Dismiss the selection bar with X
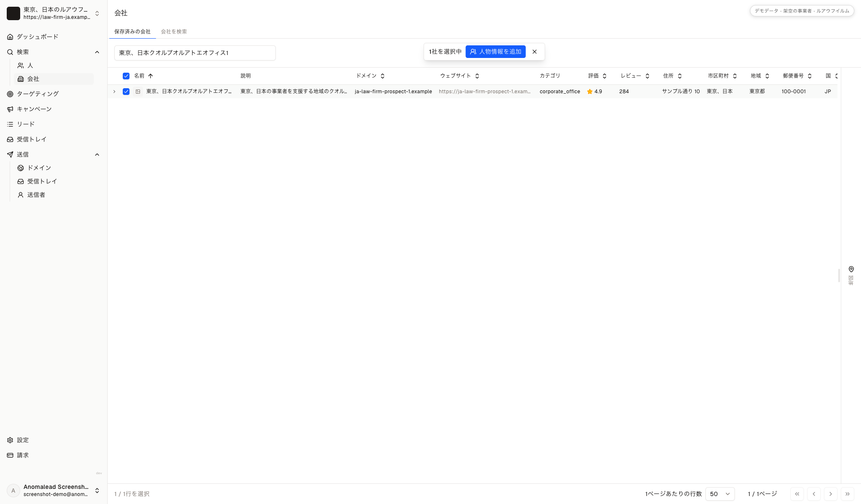Viewport: 861px width, 504px height. [534, 52]
